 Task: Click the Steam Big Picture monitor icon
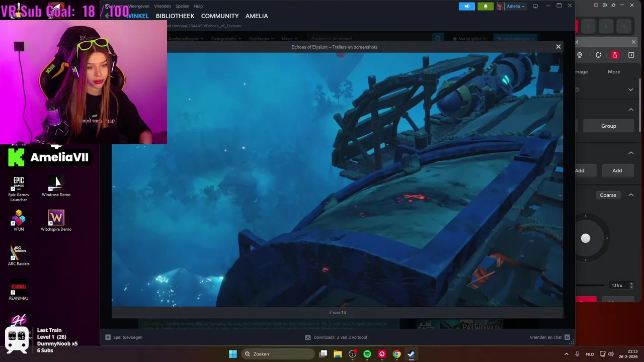click(535, 6)
